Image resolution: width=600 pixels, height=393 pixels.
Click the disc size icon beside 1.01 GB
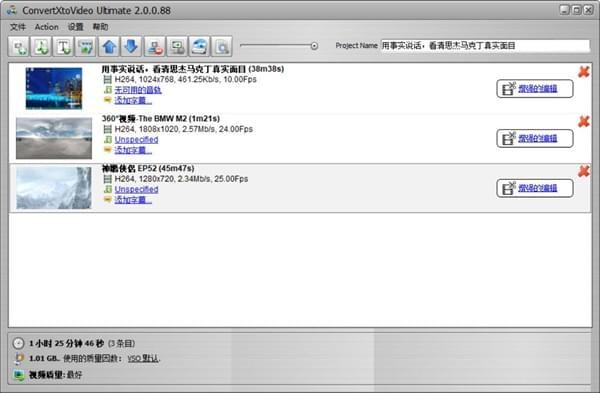19,359
